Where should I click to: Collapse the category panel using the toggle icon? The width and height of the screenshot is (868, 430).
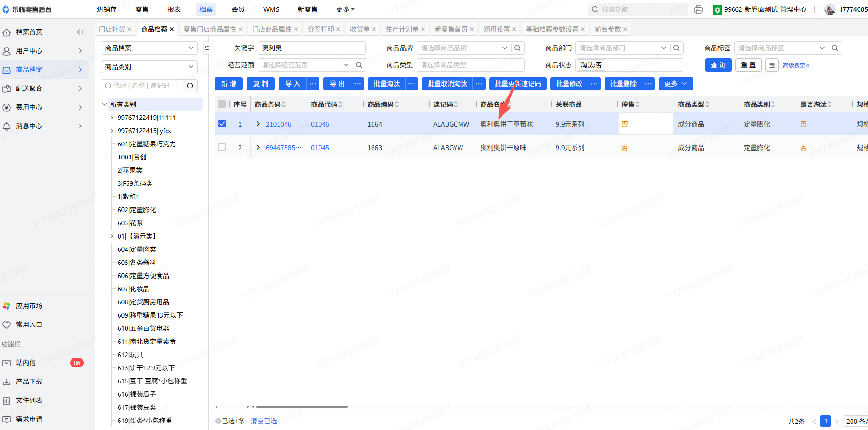(x=207, y=48)
